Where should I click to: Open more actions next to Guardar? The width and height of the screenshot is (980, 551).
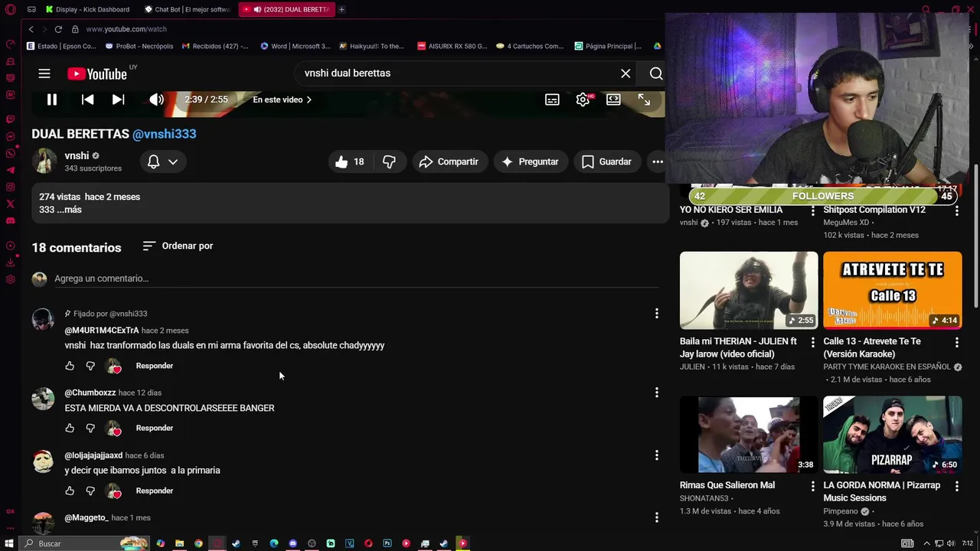pos(657,161)
